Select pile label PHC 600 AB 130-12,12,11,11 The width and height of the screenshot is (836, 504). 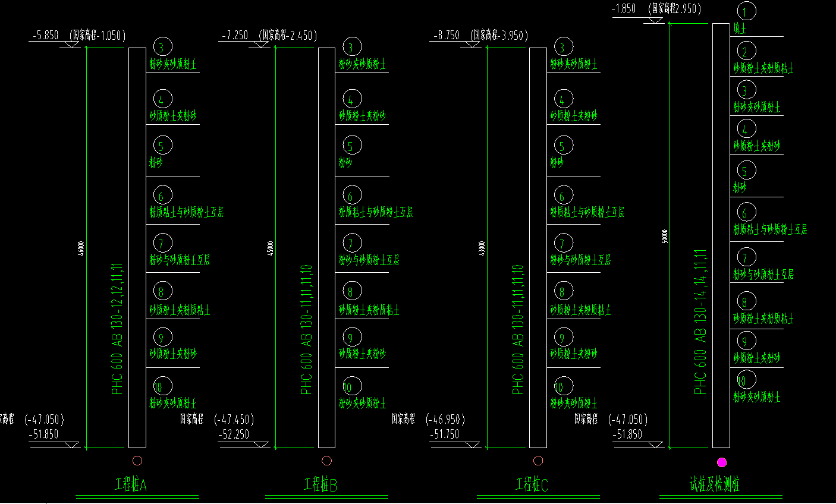[x=117, y=329]
